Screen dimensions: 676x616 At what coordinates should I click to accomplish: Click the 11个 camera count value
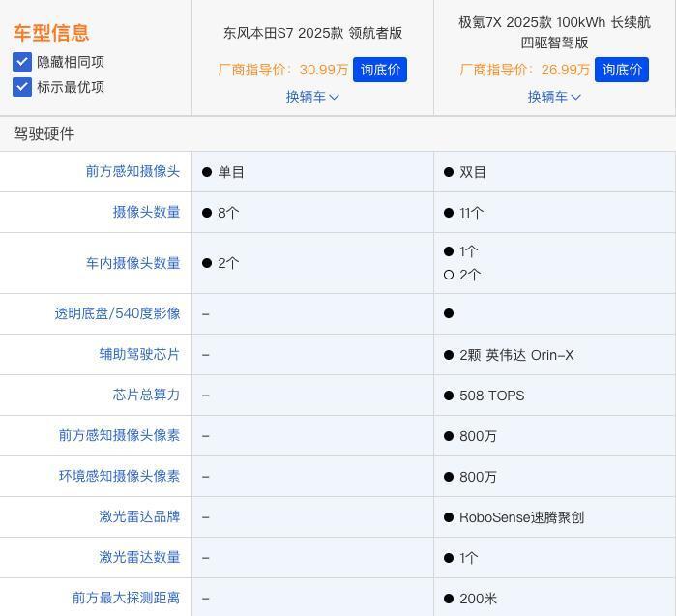coord(471,213)
